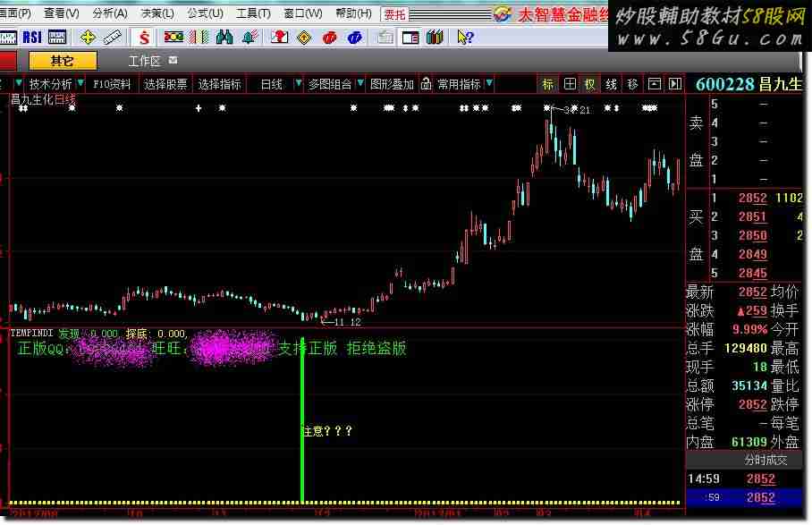Select the ruler measuring tool
This screenshot has height=525, width=812.
112,38
